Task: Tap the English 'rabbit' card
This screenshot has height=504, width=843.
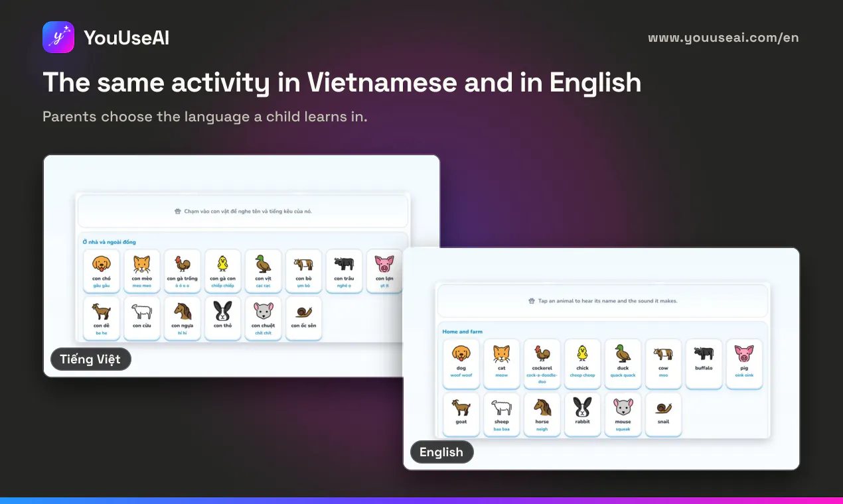Action: click(x=583, y=414)
